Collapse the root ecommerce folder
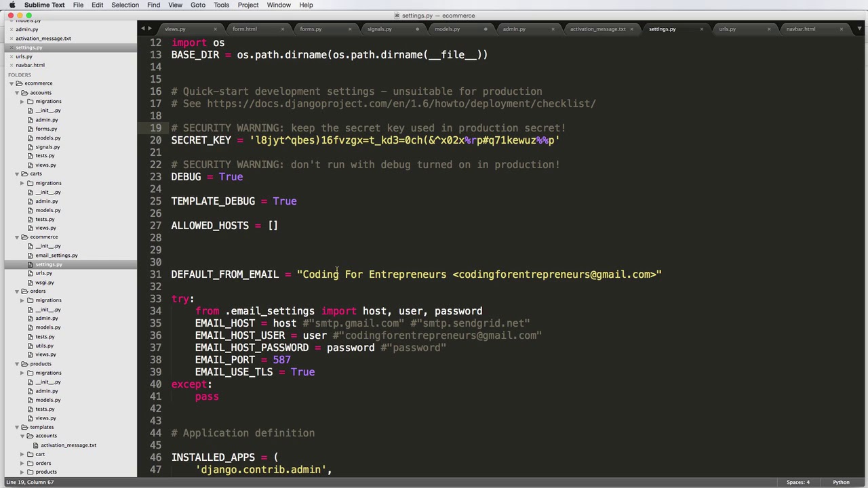The height and width of the screenshot is (488, 868). point(11,83)
